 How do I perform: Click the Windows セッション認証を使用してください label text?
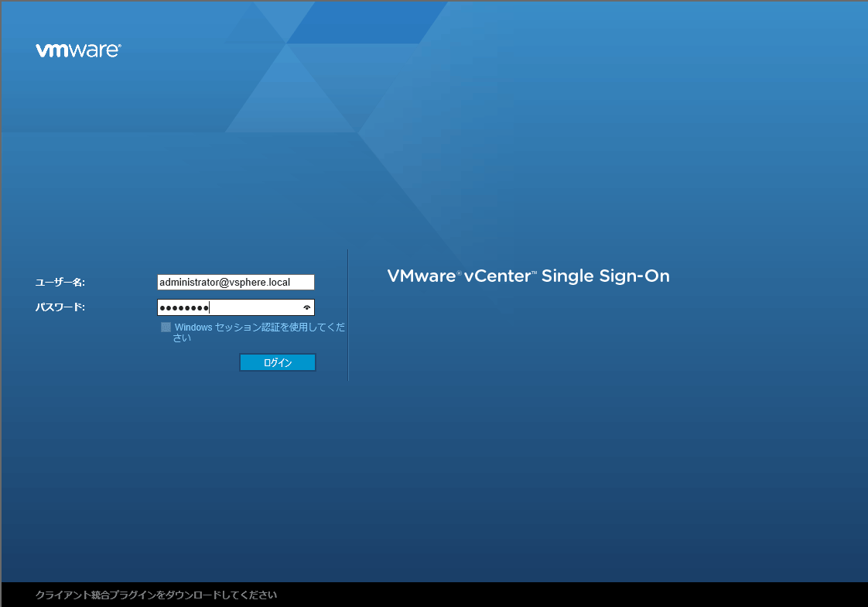click(259, 332)
